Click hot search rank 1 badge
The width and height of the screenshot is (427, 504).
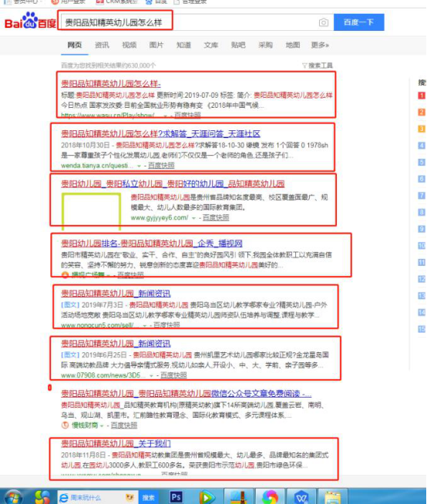pos(422,96)
